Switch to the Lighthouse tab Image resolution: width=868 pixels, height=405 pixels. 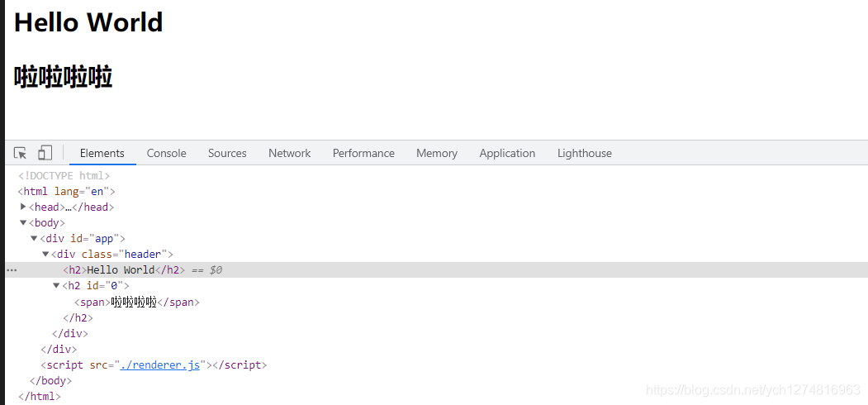(585, 153)
